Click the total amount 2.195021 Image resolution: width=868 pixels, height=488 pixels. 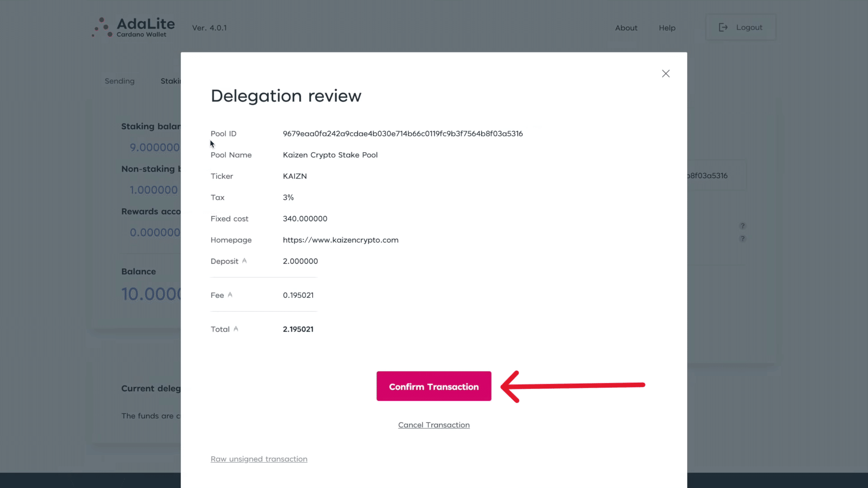tap(298, 329)
